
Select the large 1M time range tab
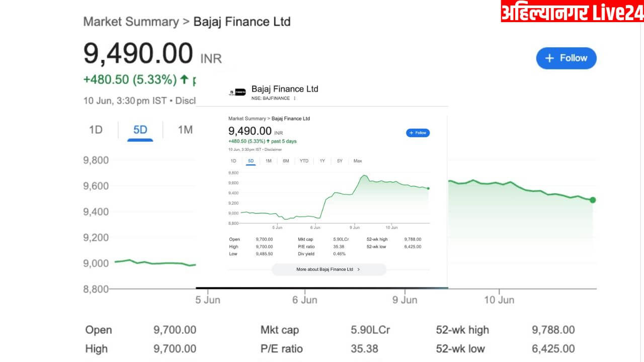click(185, 130)
